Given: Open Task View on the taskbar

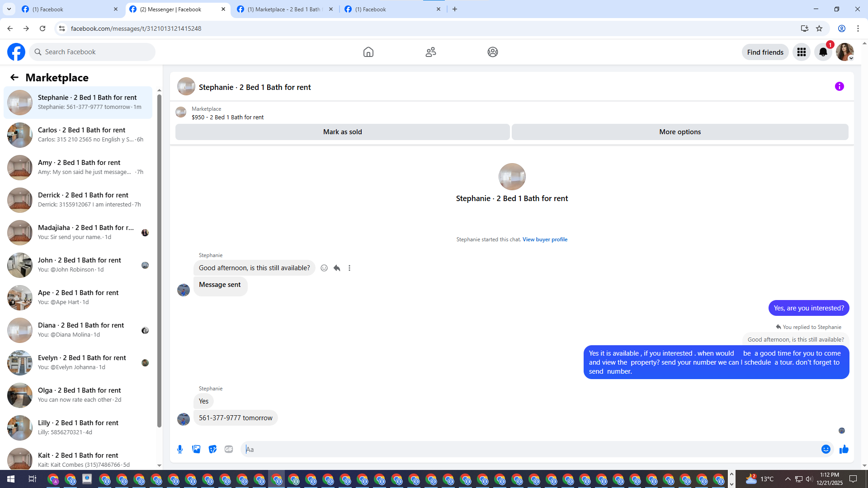Looking at the screenshot, I should [x=32, y=479].
